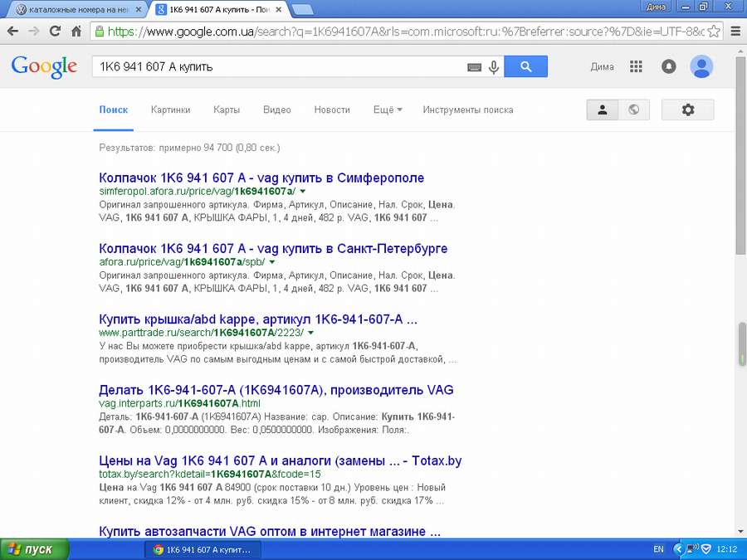Open Google notifications bell
Image resolution: width=747 pixels, height=560 pixels.
669,67
